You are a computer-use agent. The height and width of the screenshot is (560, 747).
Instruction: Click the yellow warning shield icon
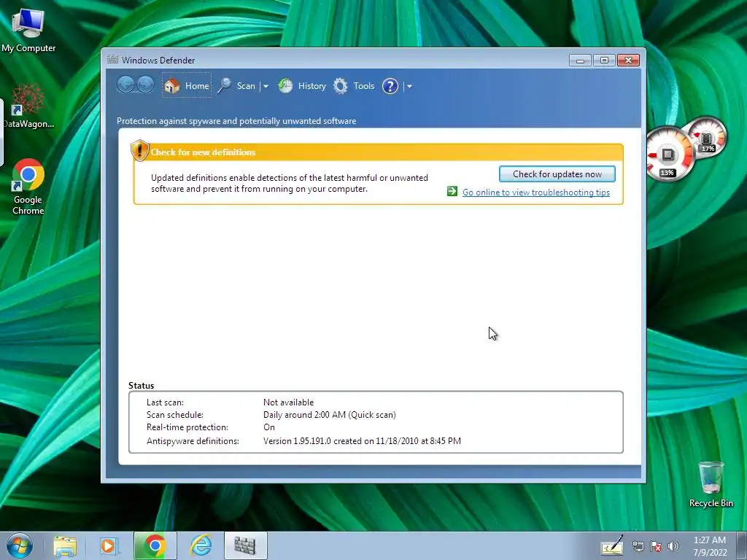[x=139, y=150]
